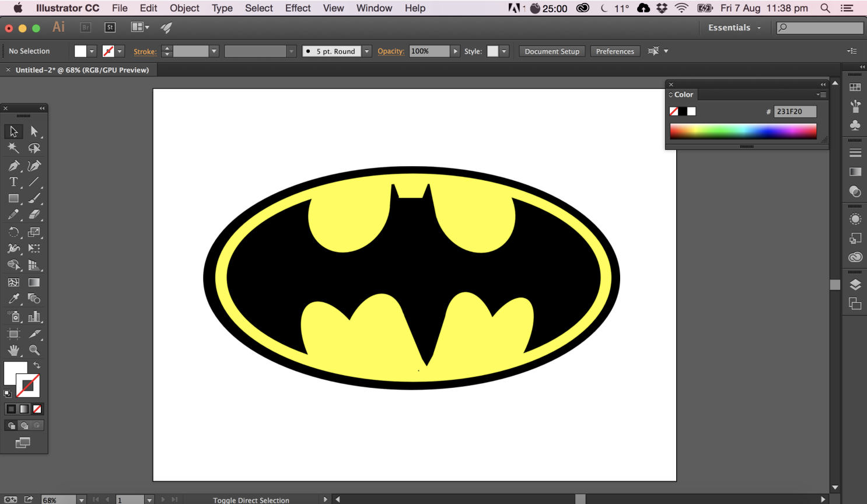
Task: Open the Layers panel from the right dock
Action: 854,285
